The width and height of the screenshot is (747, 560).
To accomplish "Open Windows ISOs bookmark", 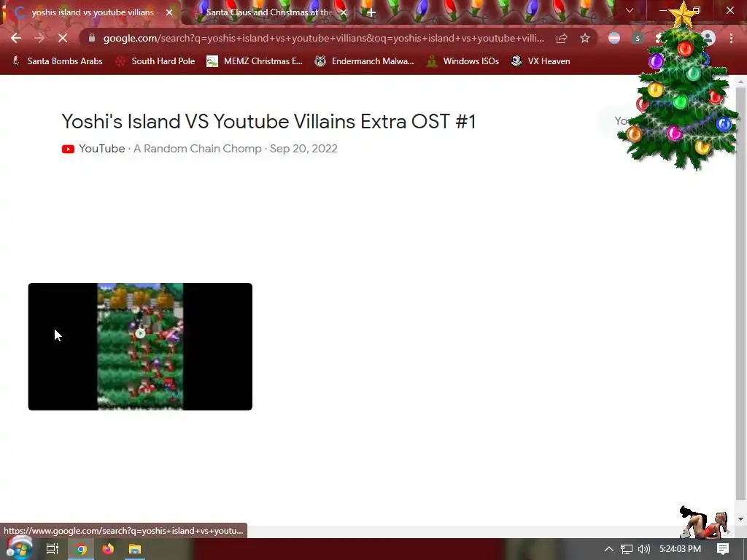I will coord(463,61).
